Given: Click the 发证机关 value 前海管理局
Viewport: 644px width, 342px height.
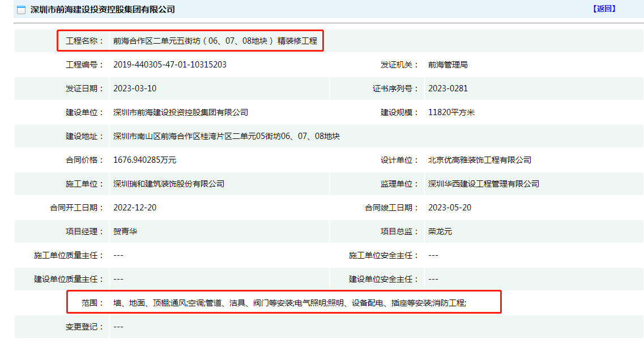Looking at the screenshot, I should [x=447, y=65].
